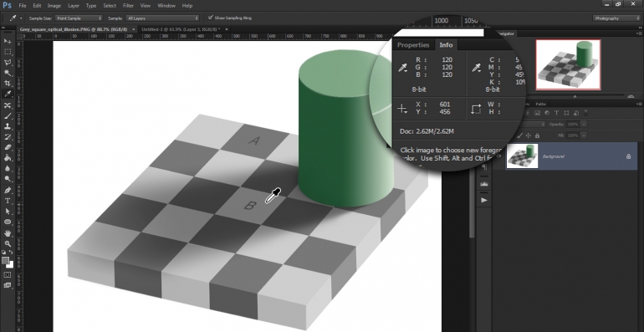Select the Patch healing tool
This screenshot has height=332, width=644.
8,105
